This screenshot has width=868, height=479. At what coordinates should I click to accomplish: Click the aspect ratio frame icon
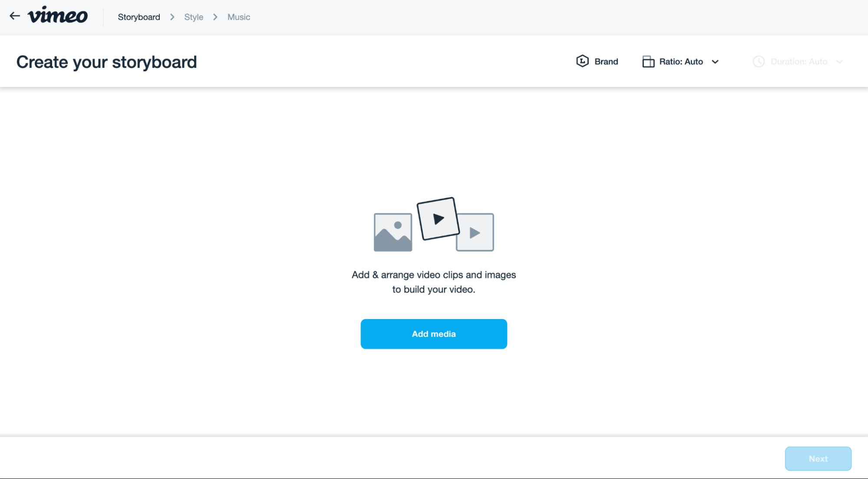(x=648, y=61)
